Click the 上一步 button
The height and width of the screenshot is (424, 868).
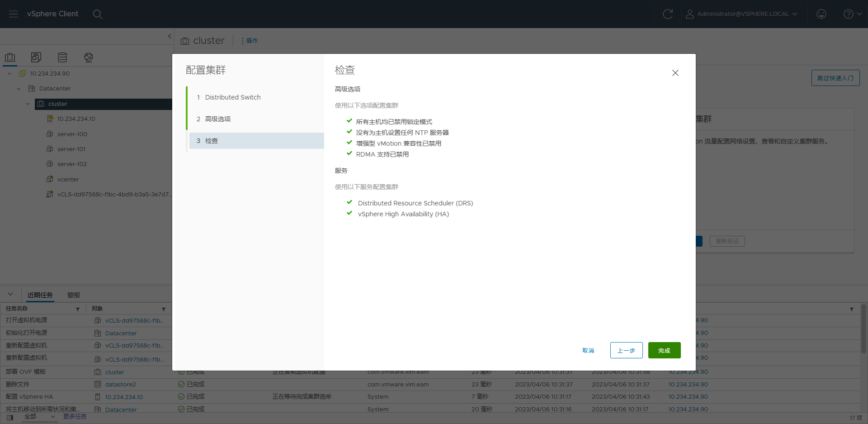click(626, 350)
